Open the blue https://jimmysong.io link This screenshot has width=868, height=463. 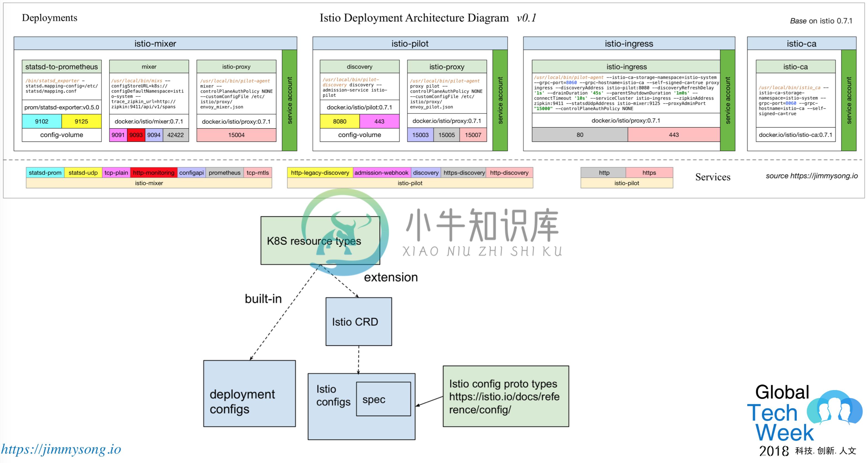point(61,449)
